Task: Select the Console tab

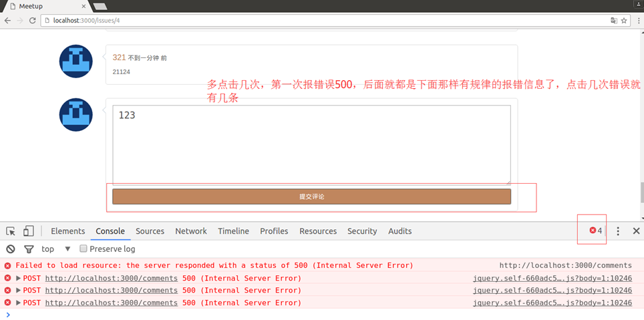Action: (x=110, y=231)
